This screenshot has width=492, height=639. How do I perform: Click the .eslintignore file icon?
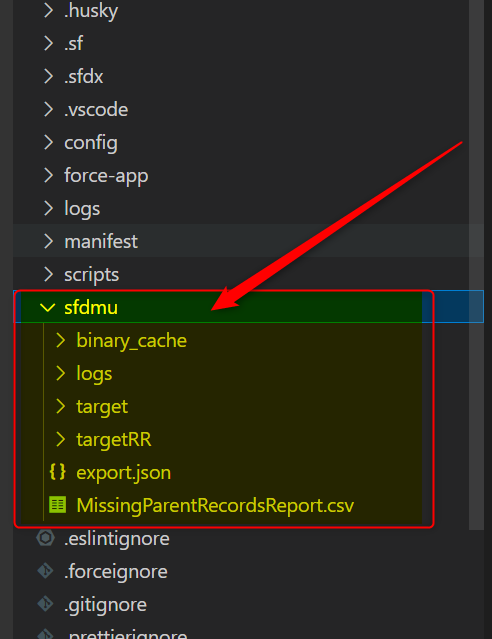click(x=45, y=538)
